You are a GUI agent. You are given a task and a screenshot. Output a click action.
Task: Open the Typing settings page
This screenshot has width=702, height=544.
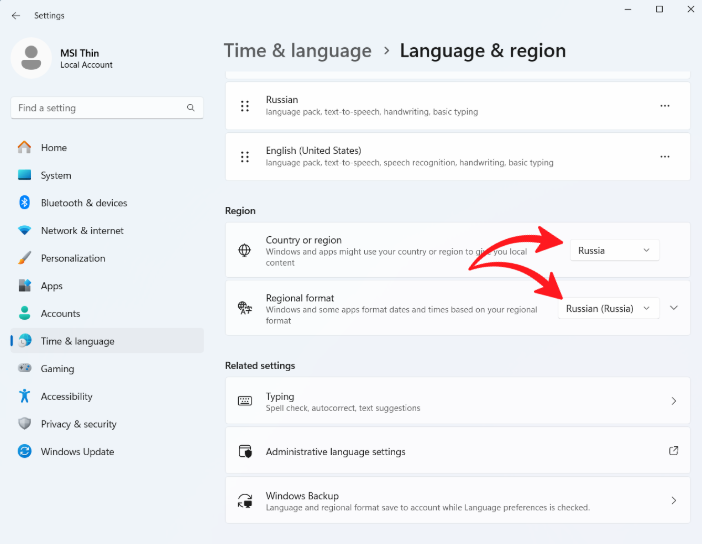point(458,402)
